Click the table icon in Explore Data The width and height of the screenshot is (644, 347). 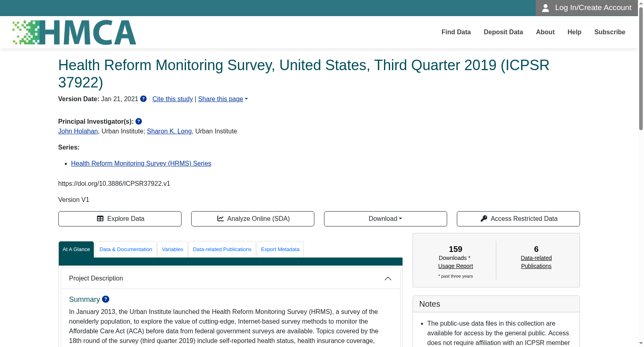coord(100,218)
